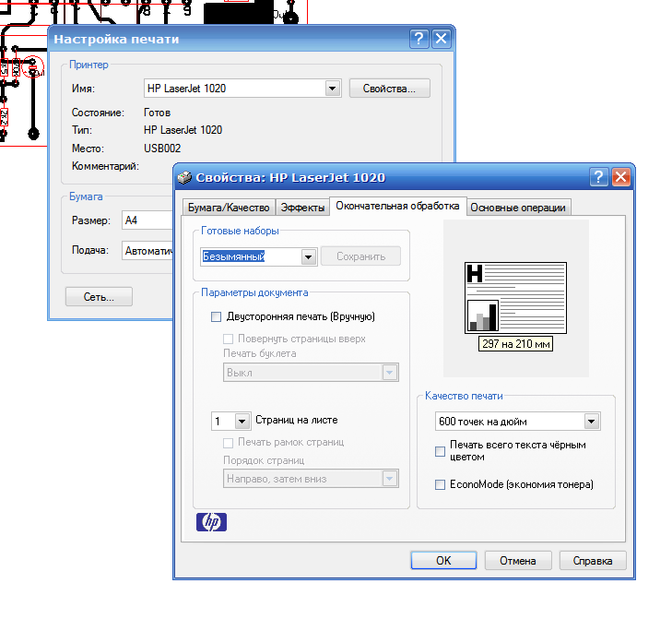Click the help question mark in the Свойства dialog

(x=598, y=177)
